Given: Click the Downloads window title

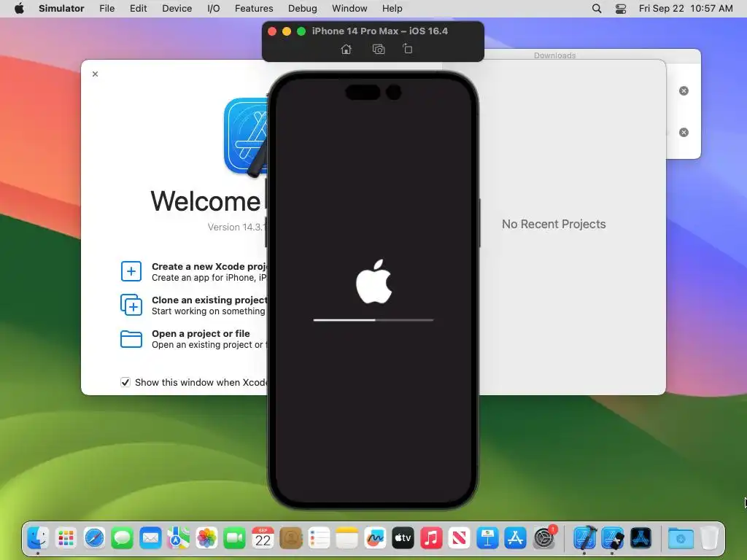Looking at the screenshot, I should 554,55.
